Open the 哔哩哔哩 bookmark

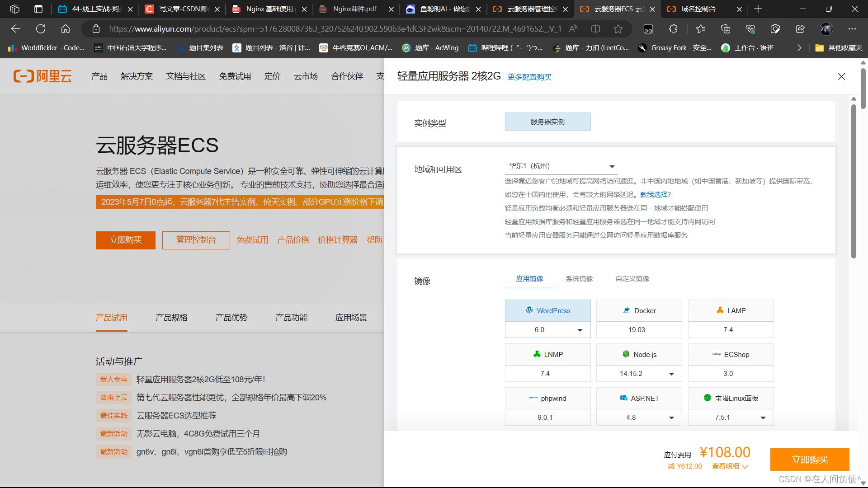click(x=505, y=48)
